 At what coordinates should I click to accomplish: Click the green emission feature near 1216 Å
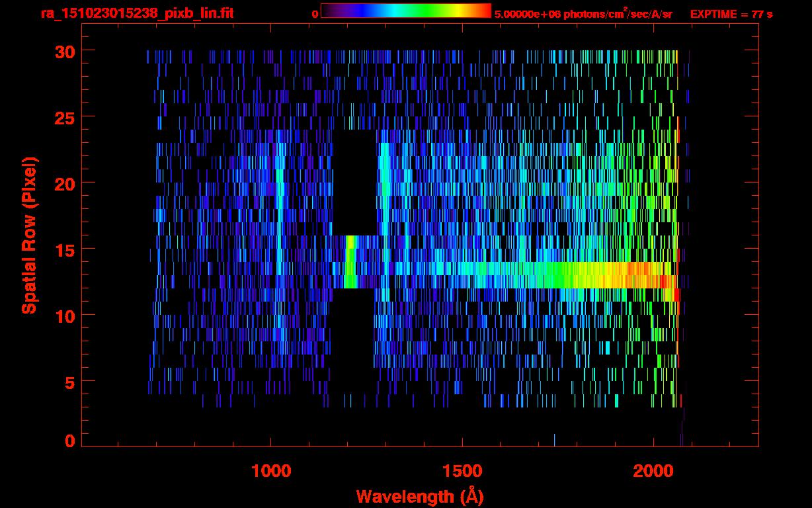tap(350, 262)
